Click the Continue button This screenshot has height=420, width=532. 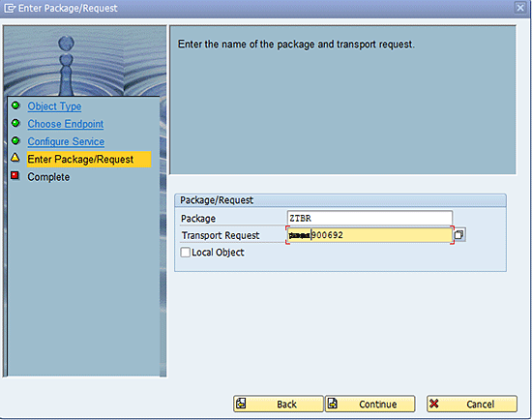(370, 404)
